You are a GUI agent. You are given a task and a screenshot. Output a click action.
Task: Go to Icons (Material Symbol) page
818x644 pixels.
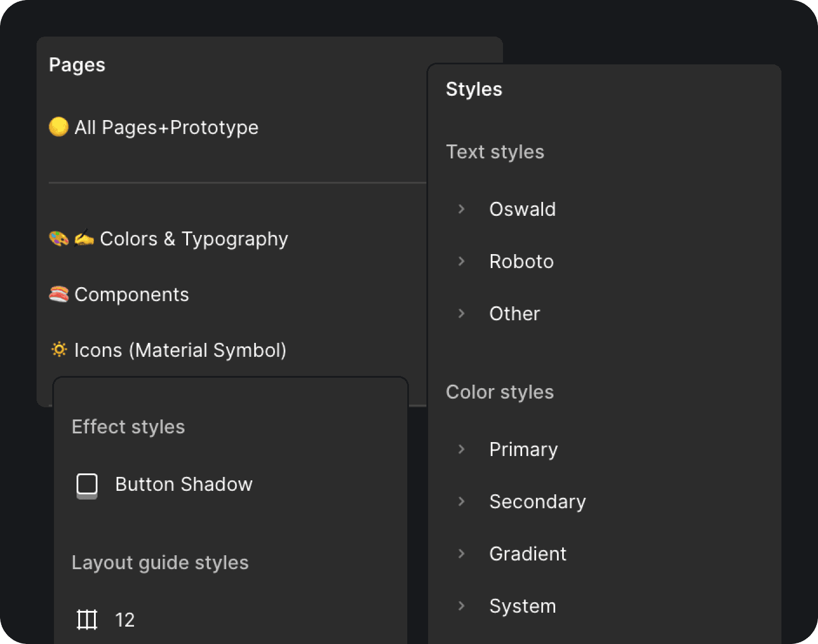pyautogui.click(x=180, y=350)
